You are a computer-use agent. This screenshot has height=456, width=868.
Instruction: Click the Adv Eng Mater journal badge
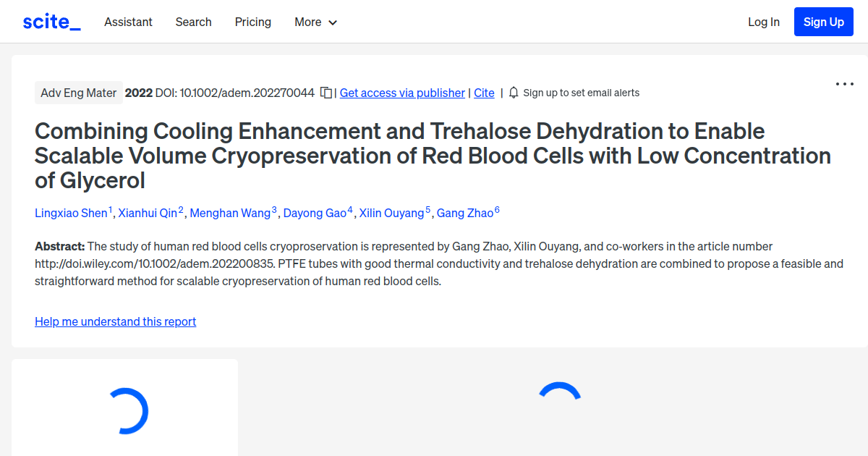click(x=78, y=93)
